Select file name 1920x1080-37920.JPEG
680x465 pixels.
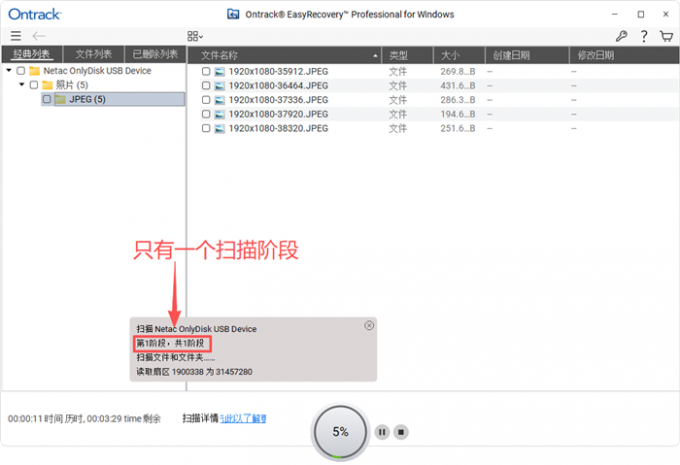click(x=278, y=114)
